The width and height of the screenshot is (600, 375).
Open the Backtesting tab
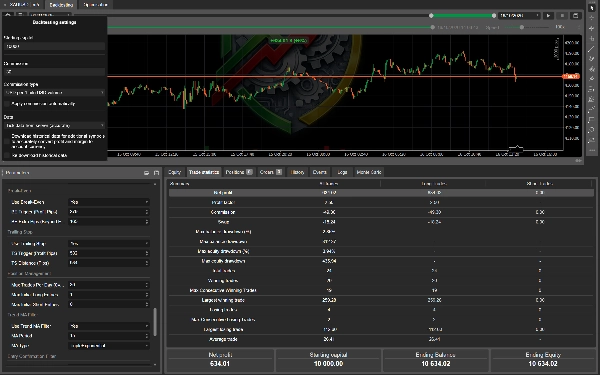[x=61, y=5]
